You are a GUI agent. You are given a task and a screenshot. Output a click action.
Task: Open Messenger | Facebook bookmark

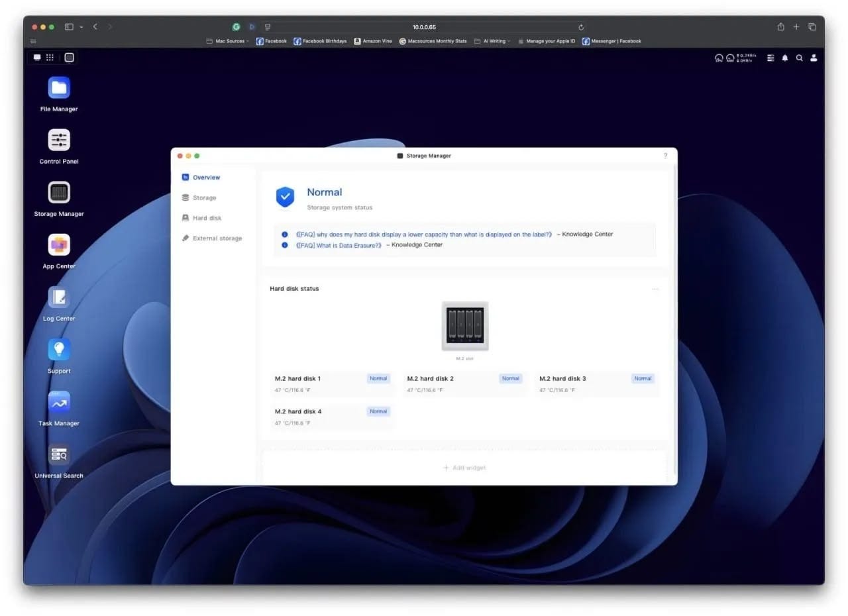612,41
